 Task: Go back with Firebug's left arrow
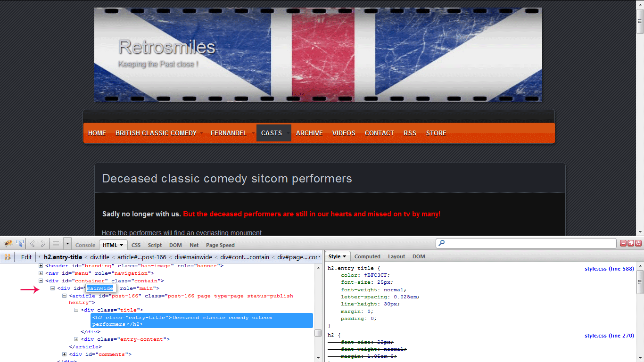(x=32, y=244)
